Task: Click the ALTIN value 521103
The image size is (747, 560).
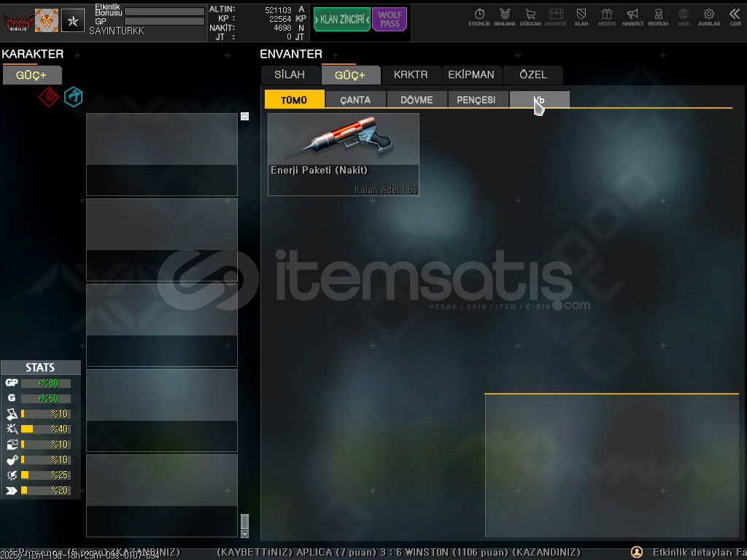Action: [278, 10]
